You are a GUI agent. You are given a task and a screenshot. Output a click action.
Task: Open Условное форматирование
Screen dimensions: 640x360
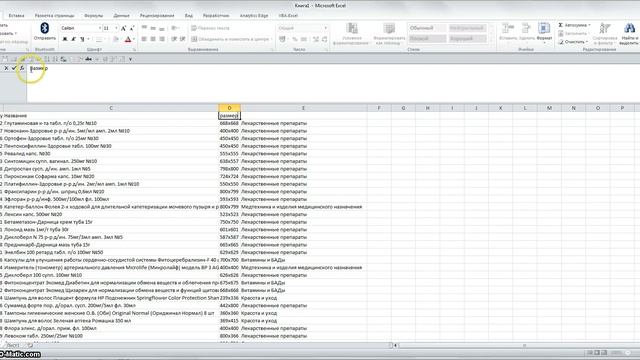pyautogui.click(x=352, y=33)
